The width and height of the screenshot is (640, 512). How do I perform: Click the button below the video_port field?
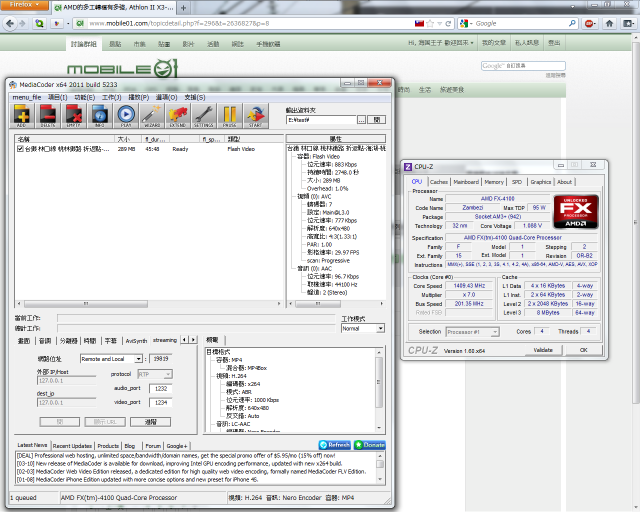click(151, 422)
